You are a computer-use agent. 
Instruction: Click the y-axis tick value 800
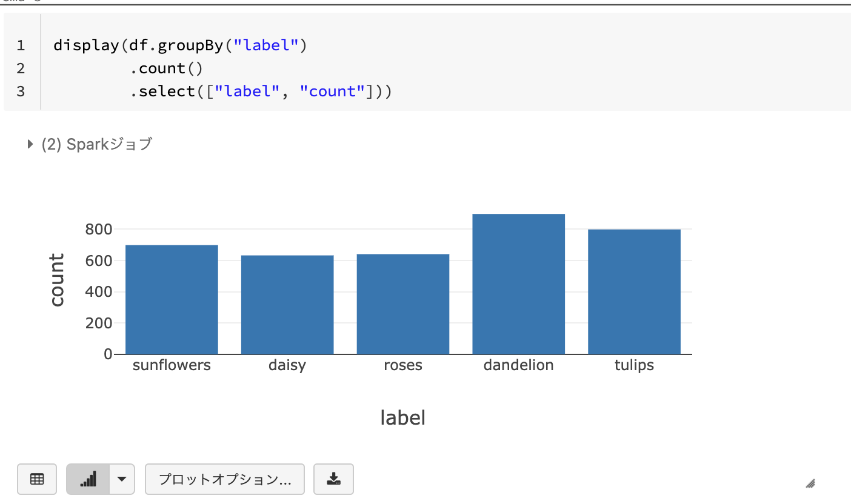coord(99,230)
